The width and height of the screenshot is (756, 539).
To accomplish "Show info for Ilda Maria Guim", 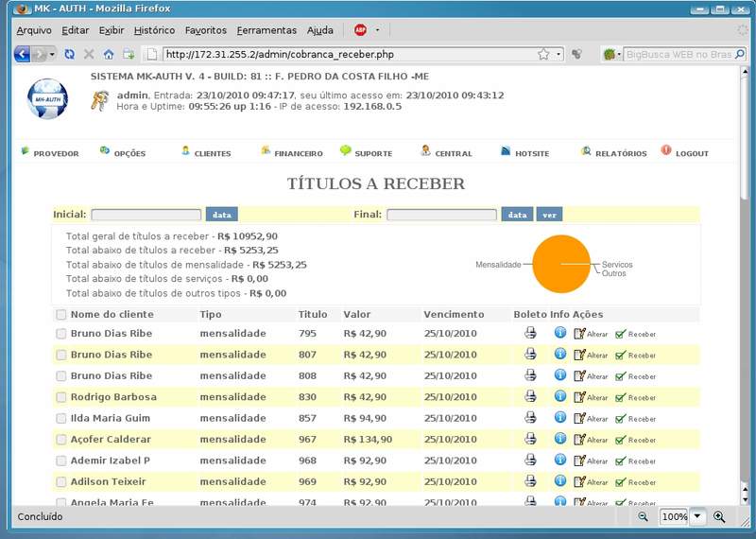I will [x=559, y=417].
